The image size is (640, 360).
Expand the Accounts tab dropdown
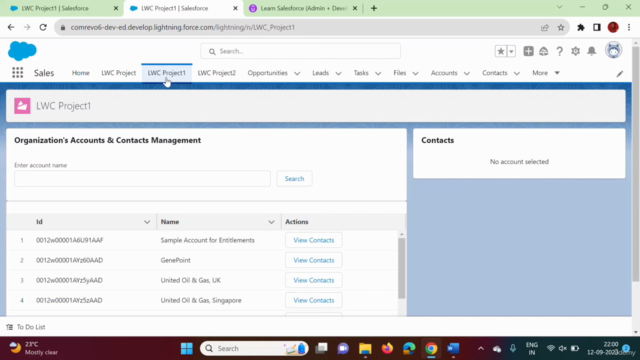pos(467,73)
